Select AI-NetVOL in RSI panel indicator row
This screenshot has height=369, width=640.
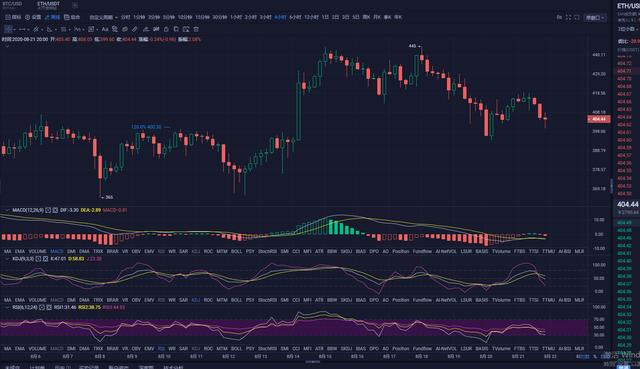pos(446,349)
